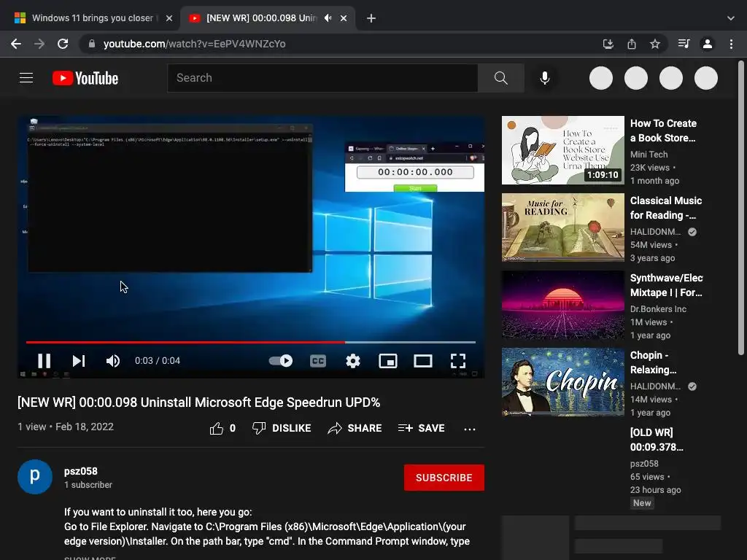Open Chopin Relaxing video thumbnail
This screenshot has width=747, height=560.
562,382
